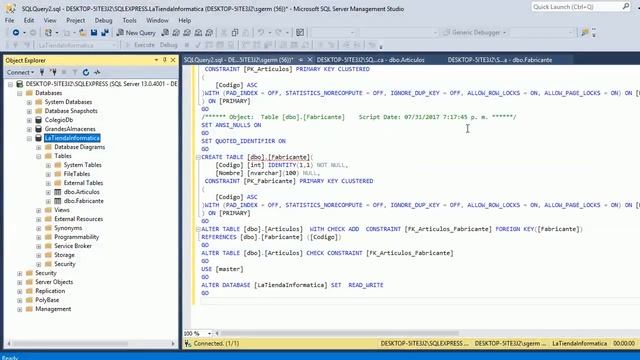The width and height of the screenshot is (640, 360).
Task: Click Activity Monitor pulse icon in Object Explorer
Action: point(97,72)
